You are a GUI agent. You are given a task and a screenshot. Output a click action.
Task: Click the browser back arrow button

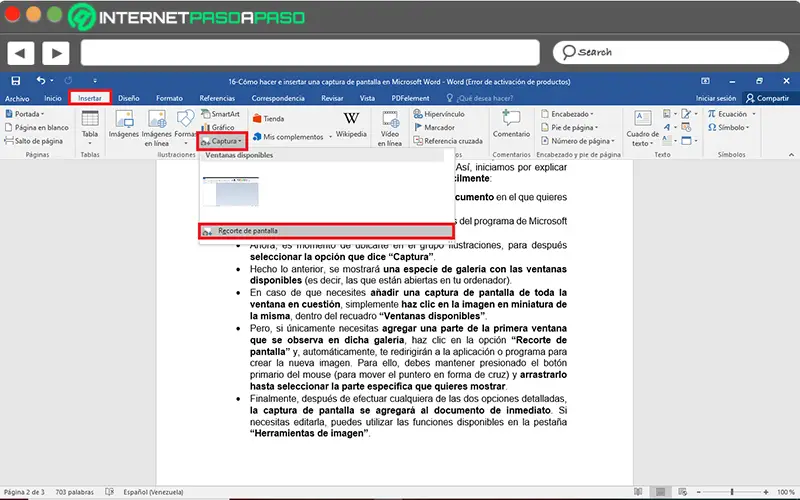tap(20, 53)
